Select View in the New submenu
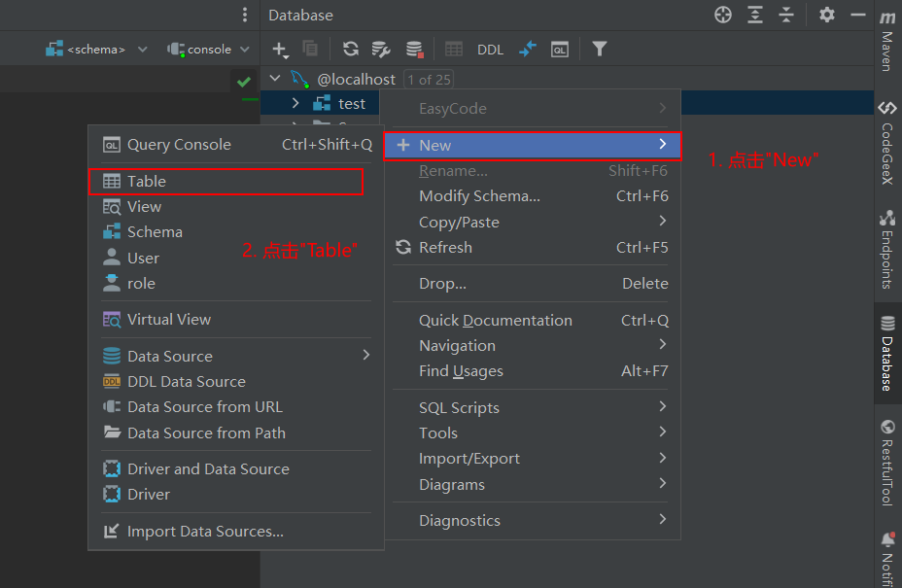This screenshot has height=588, width=902. (x=236, y=207)
